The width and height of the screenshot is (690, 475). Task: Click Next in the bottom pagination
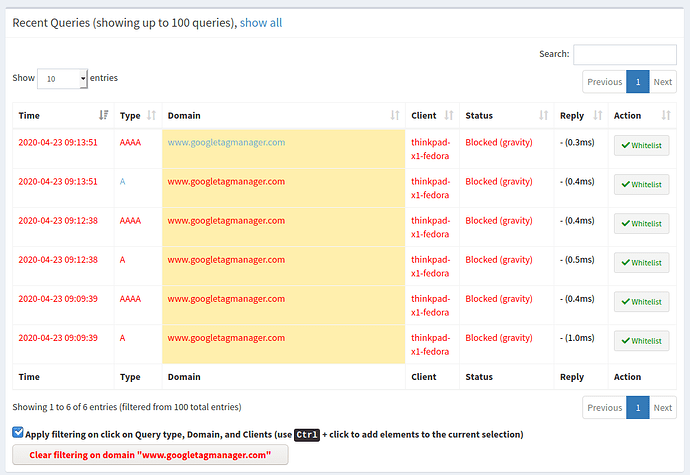coord(663,407)
